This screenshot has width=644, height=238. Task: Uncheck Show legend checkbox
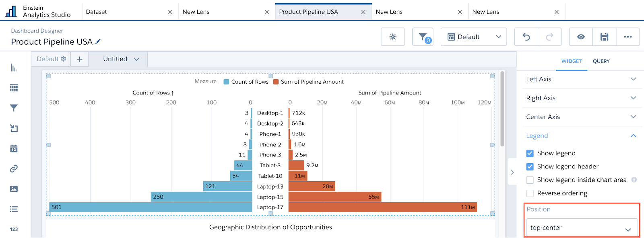click(530, 153)
